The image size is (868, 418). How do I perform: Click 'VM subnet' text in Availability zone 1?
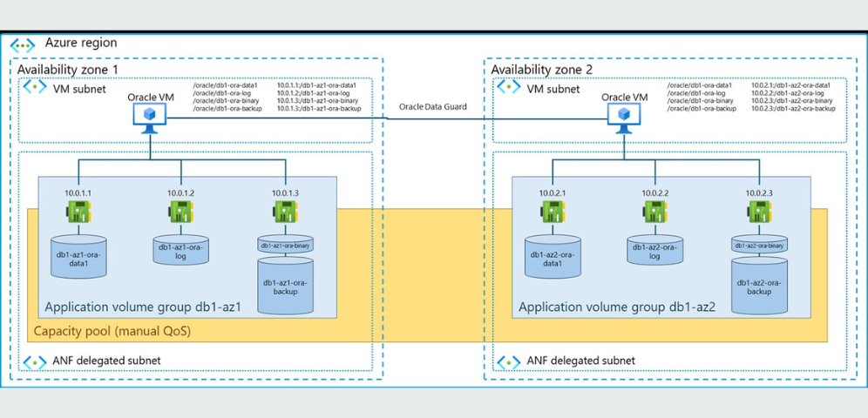coord(79,88)
